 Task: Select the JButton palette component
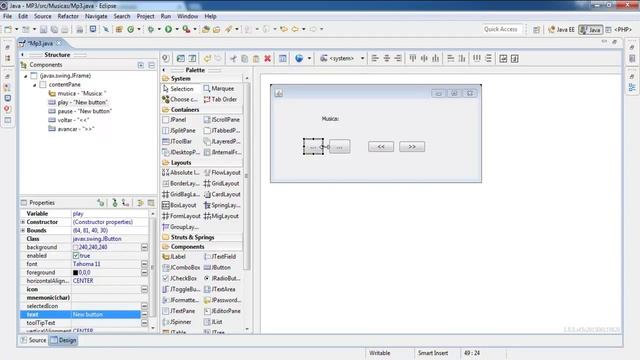[218, 267]
